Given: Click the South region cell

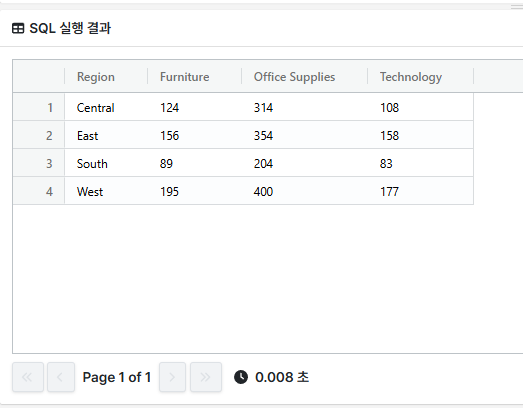Looking at the screenshot, I should tap(106, 163).
